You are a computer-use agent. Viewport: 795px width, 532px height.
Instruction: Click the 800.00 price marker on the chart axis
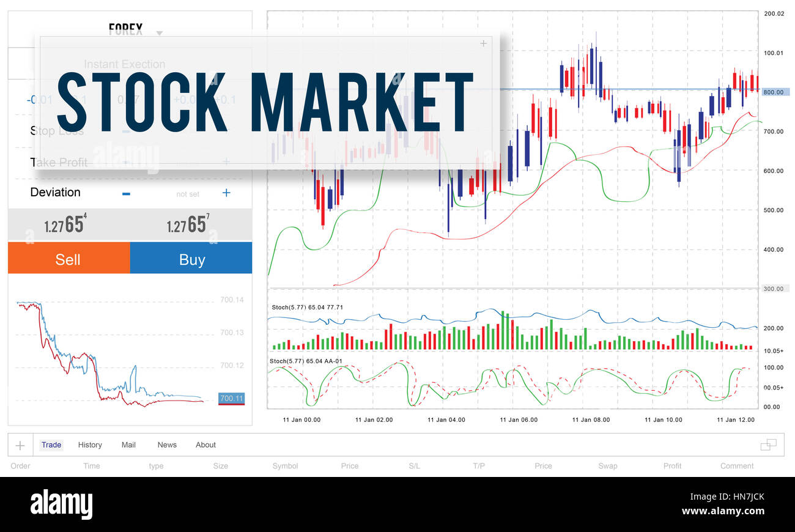pyautogui.click(x=775, y=92)
